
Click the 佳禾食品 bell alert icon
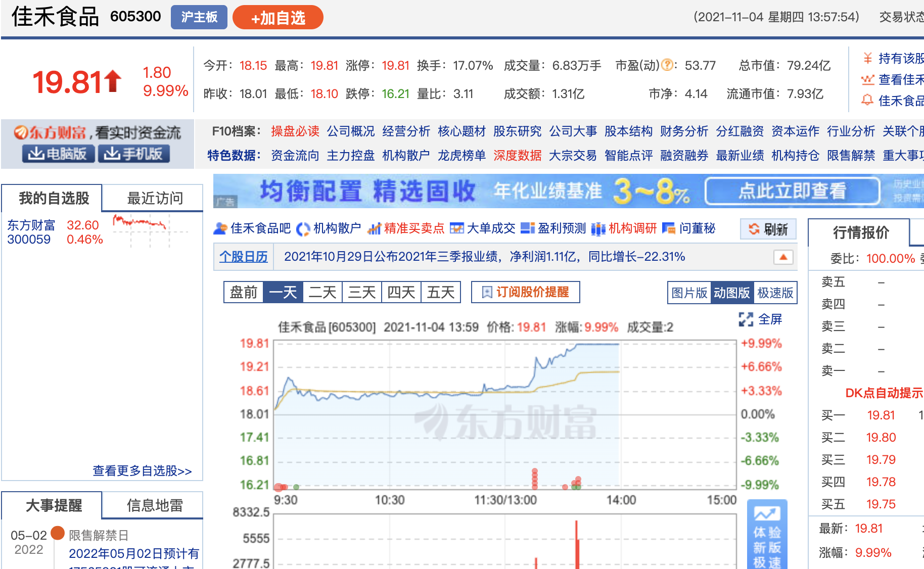[867, 100]
